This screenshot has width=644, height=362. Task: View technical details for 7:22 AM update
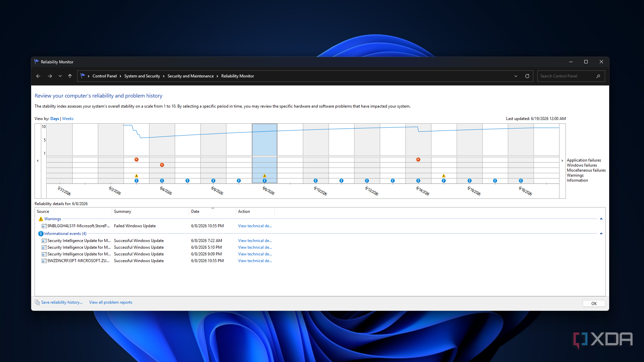pyautogui.click(x=255, y=241)
